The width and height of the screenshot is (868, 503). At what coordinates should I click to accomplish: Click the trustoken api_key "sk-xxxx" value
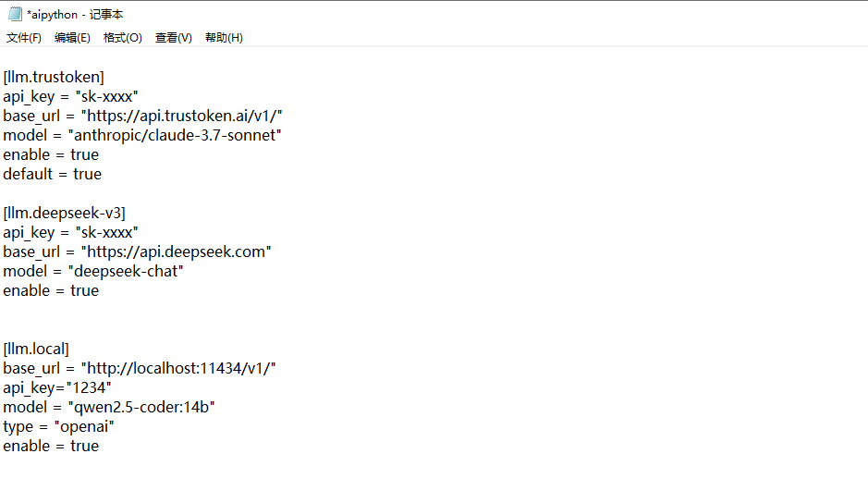[107, 96]
